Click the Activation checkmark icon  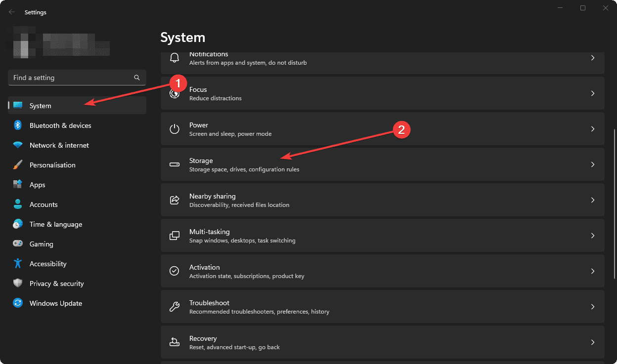pyautogui.click(x=174, y=271)
